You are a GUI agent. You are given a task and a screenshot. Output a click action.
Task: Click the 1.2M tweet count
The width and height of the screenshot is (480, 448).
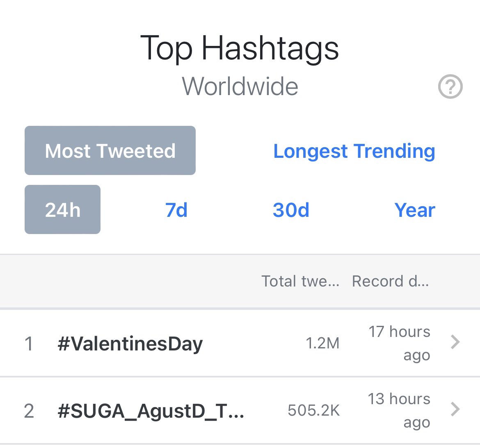coord(322,343)
